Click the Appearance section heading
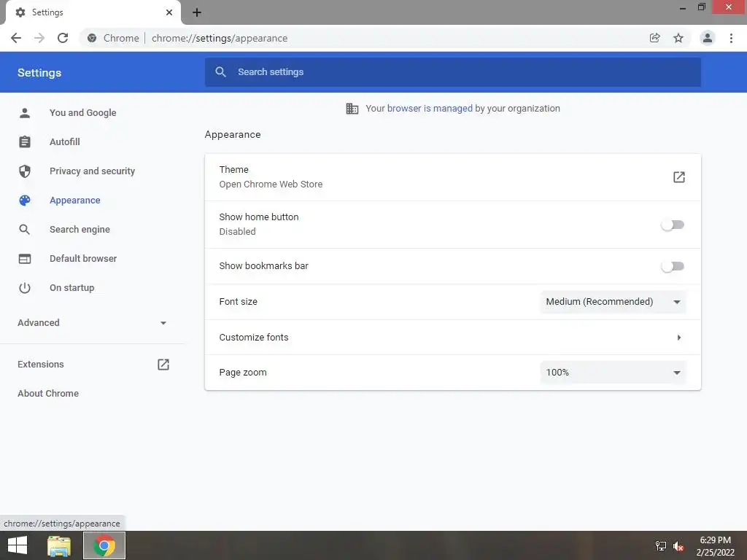This screenshot has width=747, height=560. coord(233,135)
